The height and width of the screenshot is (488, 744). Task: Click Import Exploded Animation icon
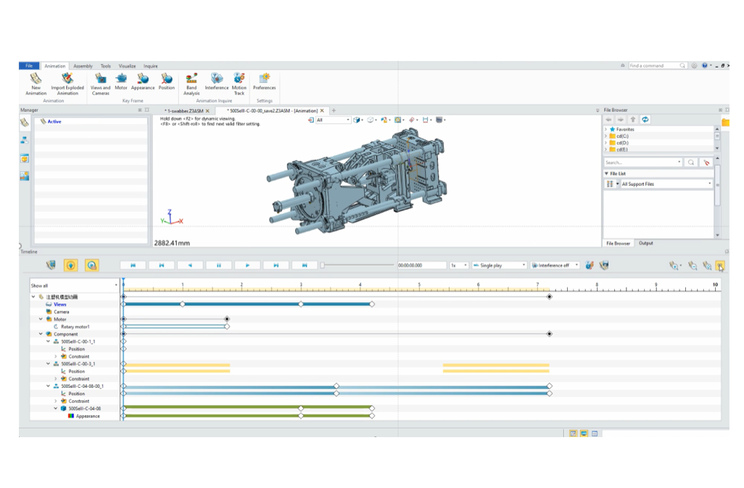(x=68, y=78)
